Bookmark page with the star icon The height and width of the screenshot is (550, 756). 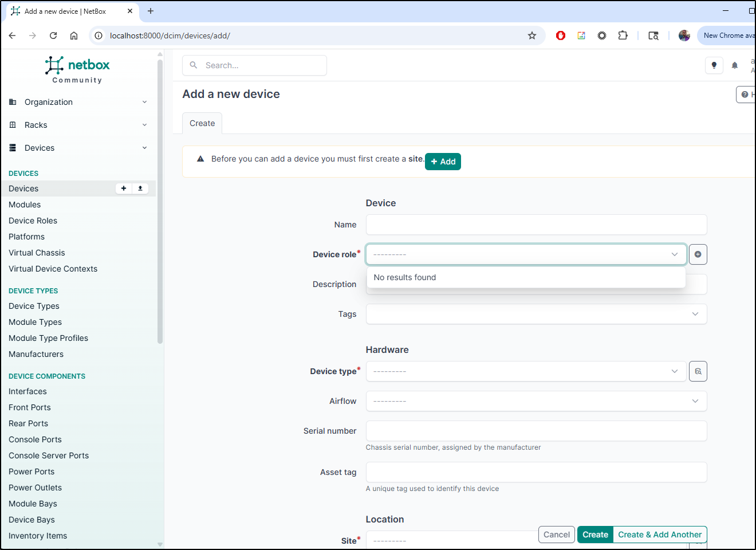531,36
